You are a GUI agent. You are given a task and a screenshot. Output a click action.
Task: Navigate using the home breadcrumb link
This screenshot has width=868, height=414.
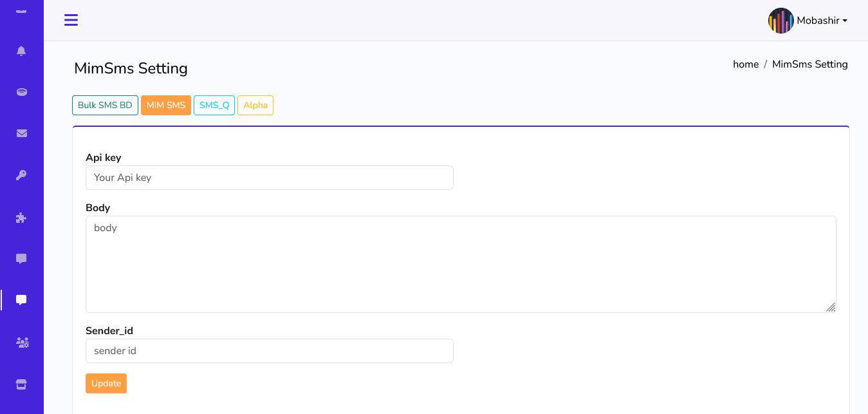pos(746,64)
